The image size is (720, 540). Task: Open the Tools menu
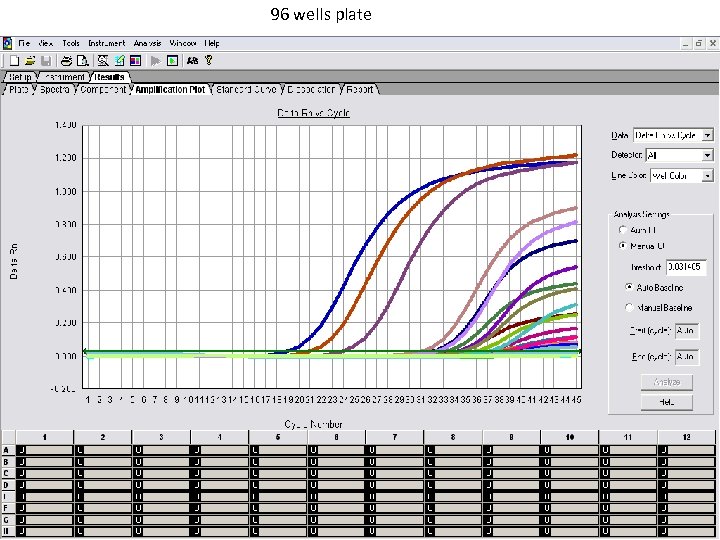[x=71, y=43]
